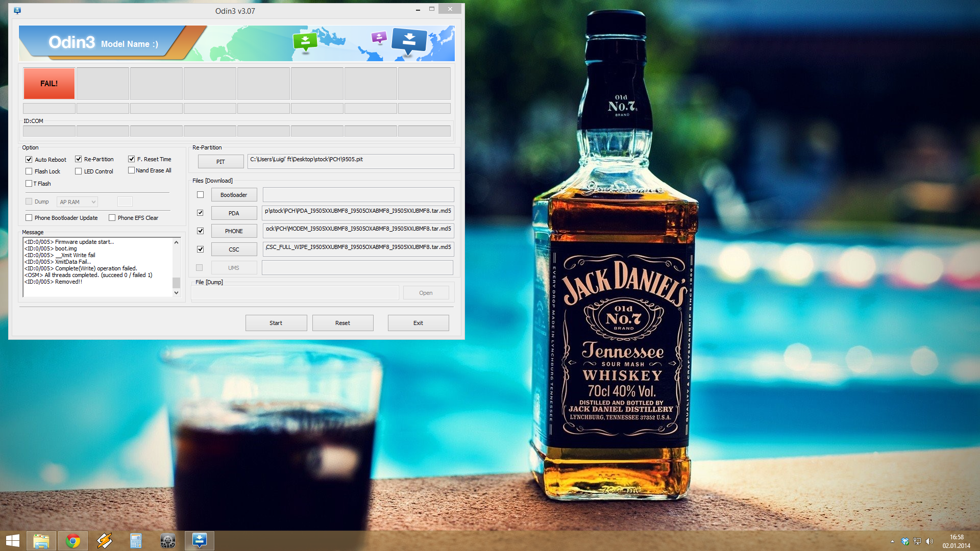Screen dimensions: 980x551
Task: Enable Phone Bootloader Update checkbox
Action: pos(29,218)
